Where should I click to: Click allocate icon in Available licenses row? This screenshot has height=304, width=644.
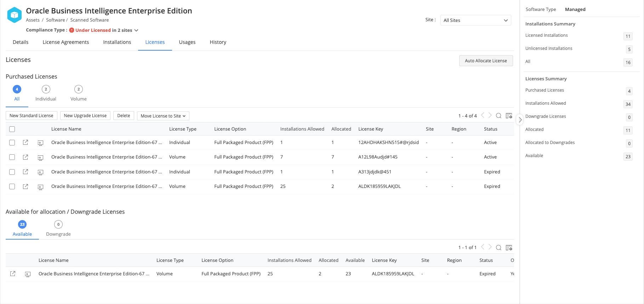(28, 274)
